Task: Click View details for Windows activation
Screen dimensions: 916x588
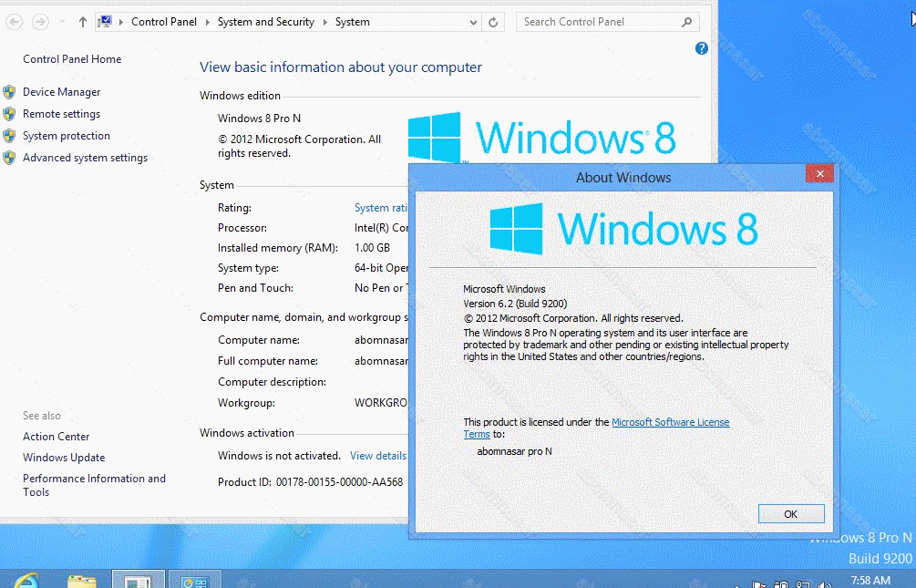Action: [378, 456]
